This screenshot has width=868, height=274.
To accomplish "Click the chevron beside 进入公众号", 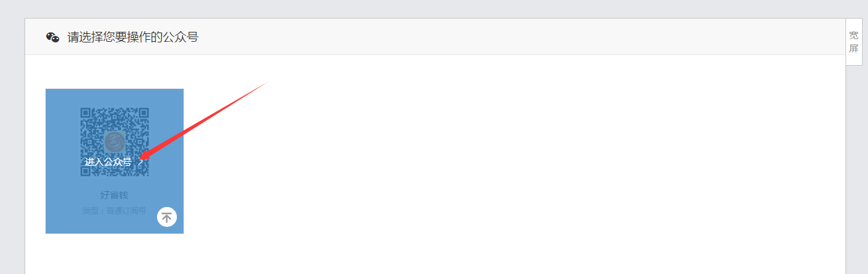I will [x=140, y=162].
